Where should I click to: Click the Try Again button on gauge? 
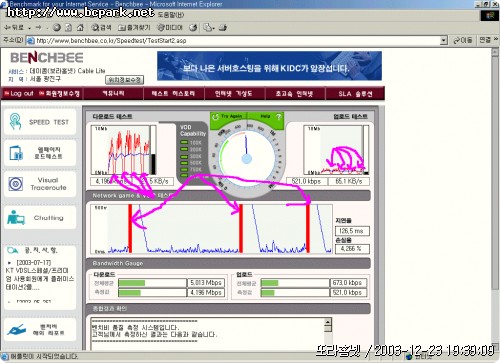(x=228, y=116)
